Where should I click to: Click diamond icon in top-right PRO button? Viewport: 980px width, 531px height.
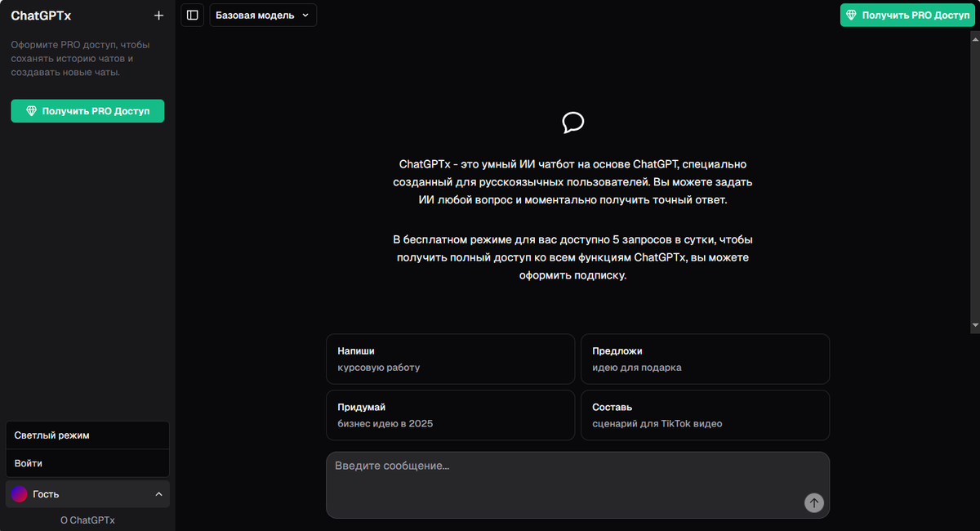coord(851,15)
